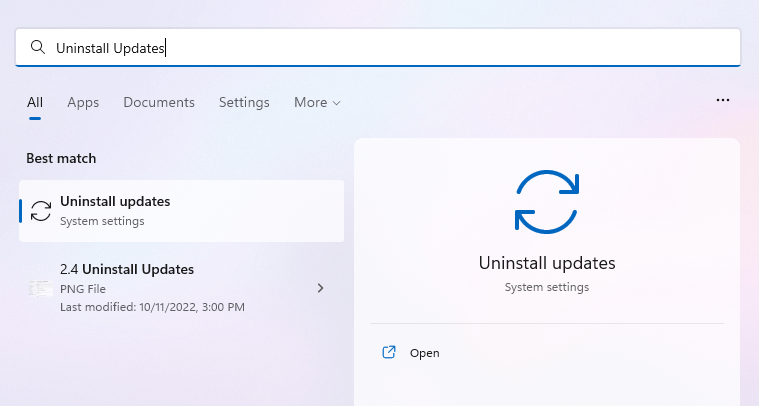Screen dimensions: 759x406
Task: Click System settings label in preview pane
Action: coord(546,287)
